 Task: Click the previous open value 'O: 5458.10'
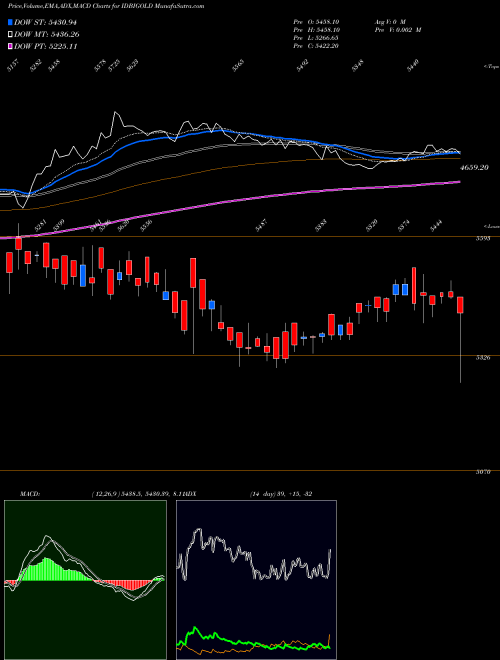click(324, 22)
